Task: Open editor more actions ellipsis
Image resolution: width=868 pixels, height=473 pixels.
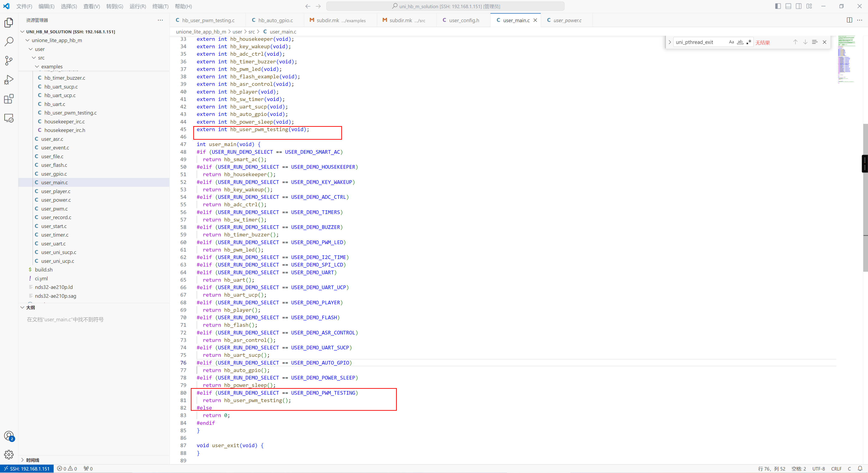Action: coord(860,20)
